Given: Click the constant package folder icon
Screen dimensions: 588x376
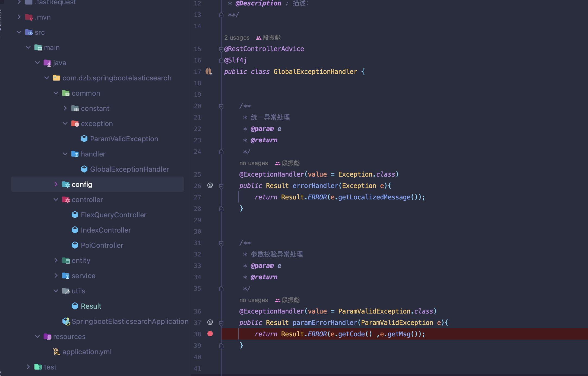Looking at the screenshot, I should (x=75, y=108).
